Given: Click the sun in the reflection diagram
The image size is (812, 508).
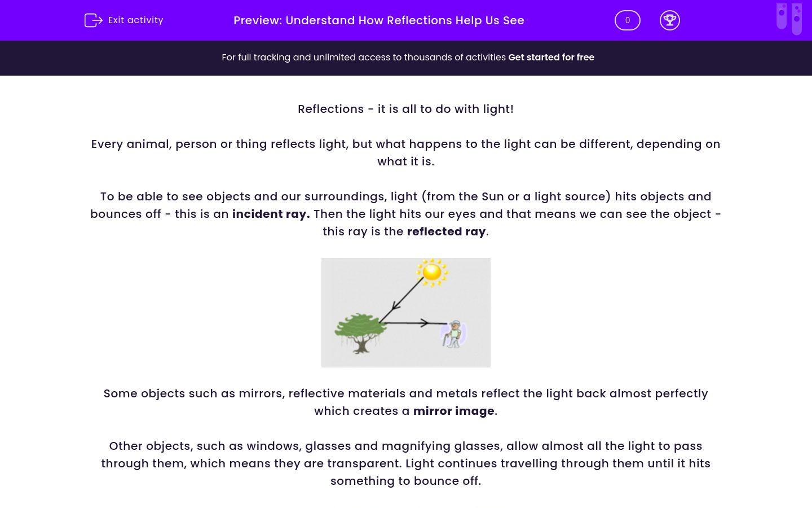Looking at the screenshot, I should (x=432, y=272).
